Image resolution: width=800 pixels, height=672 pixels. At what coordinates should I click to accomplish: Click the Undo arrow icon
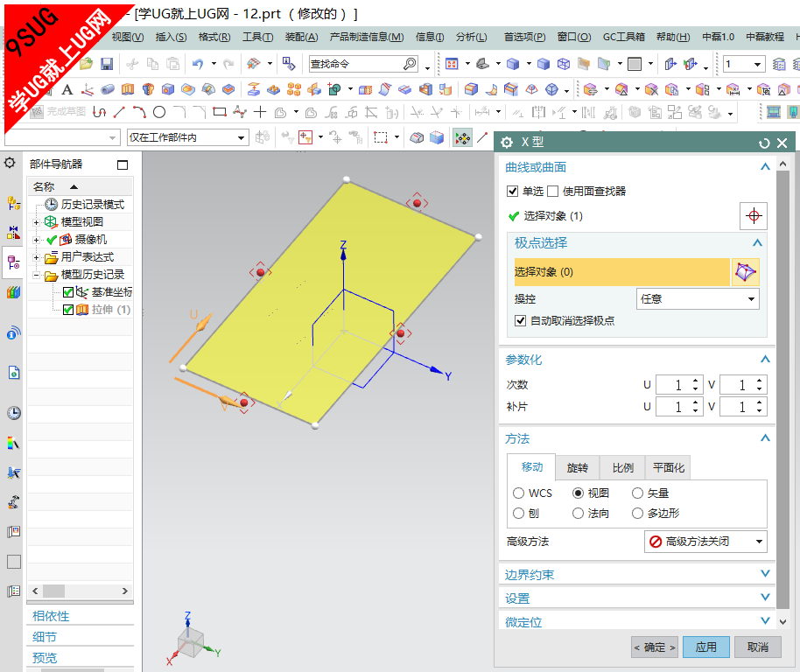click(x=198, y=64)
